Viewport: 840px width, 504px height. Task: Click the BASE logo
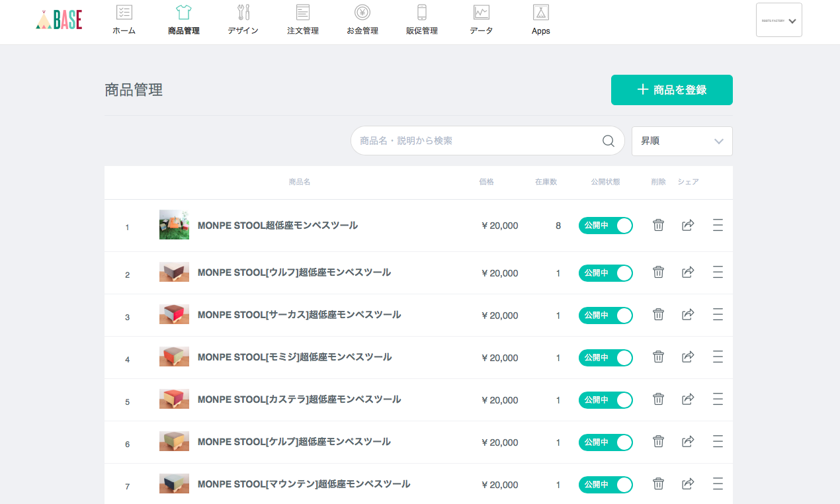pyautogui.click(x=59, y=21)
